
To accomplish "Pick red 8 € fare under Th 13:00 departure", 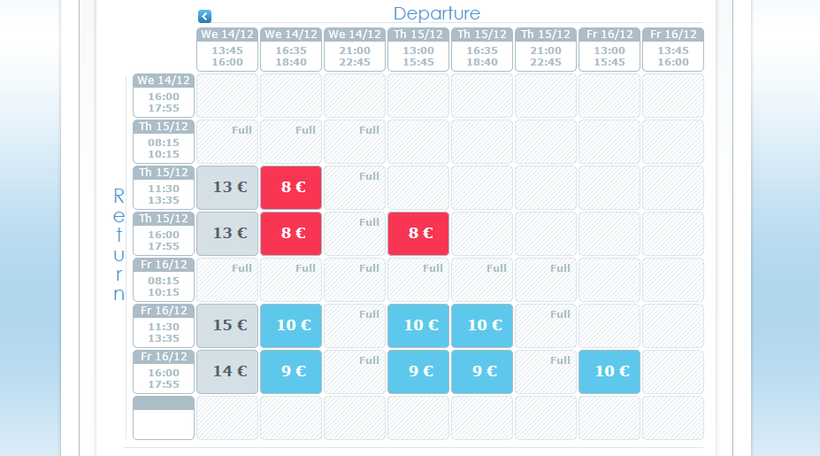I will pos(418,233).
